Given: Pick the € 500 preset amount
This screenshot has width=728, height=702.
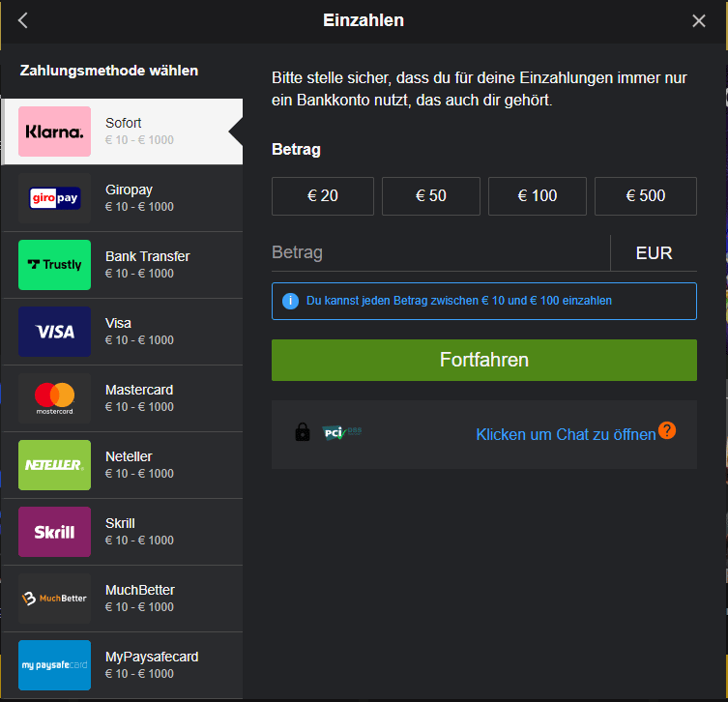Looking at the screenshot, I should pyautogui.click(x=646, y=196).
